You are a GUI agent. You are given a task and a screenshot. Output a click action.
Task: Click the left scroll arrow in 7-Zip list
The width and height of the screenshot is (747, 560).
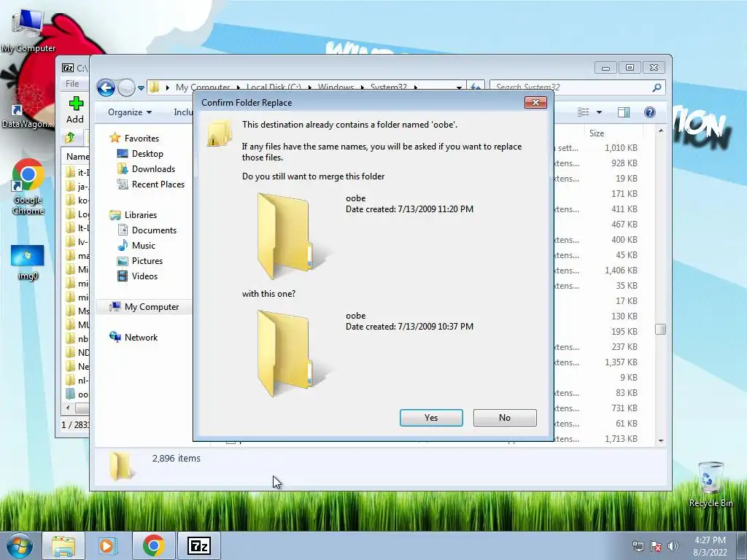coord(68,408)
